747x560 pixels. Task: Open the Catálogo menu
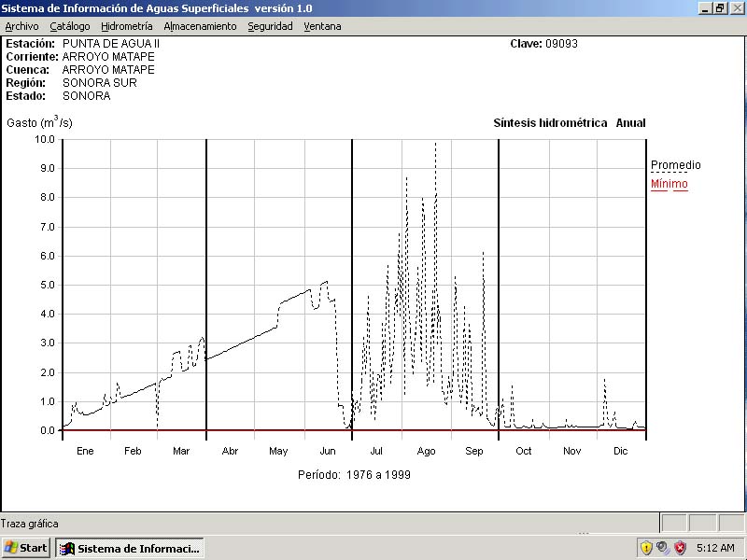(x=70, y=26)
